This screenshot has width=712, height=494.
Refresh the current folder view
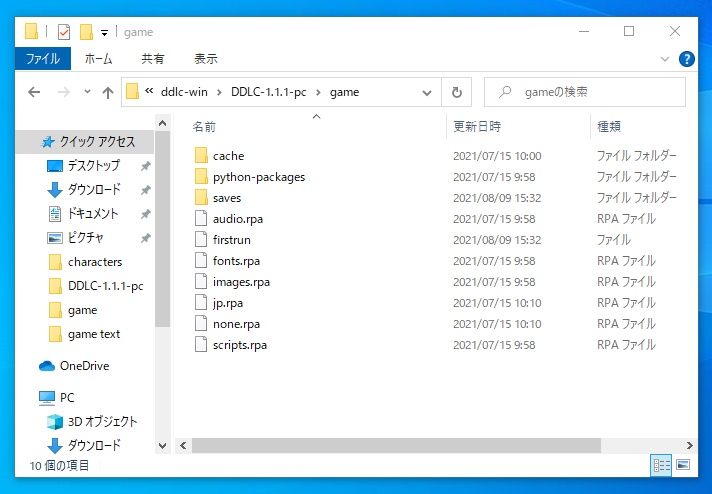(457, 93)
